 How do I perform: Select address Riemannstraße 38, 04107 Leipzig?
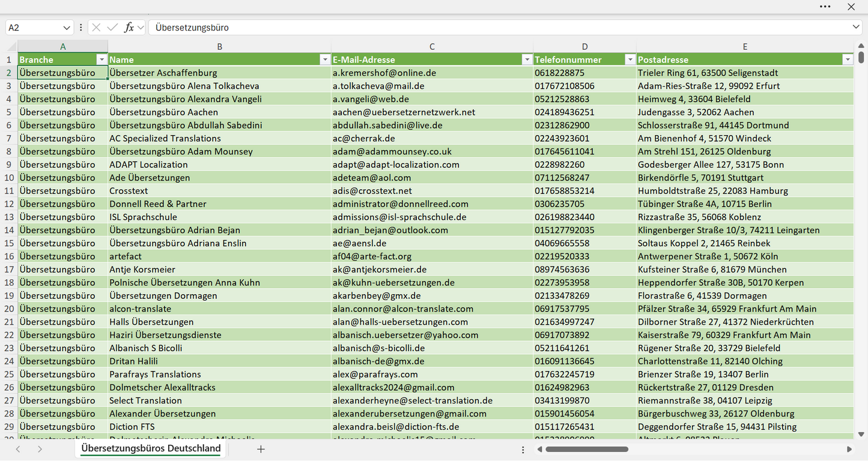[x=745, y=400]
